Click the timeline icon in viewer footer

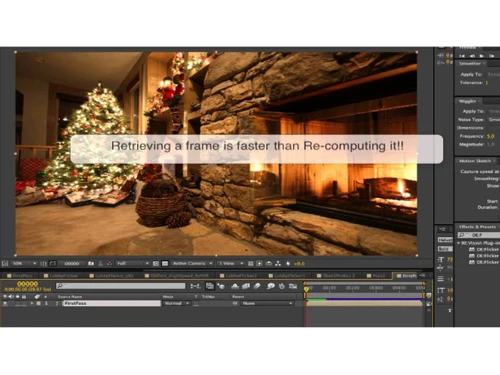269,263
